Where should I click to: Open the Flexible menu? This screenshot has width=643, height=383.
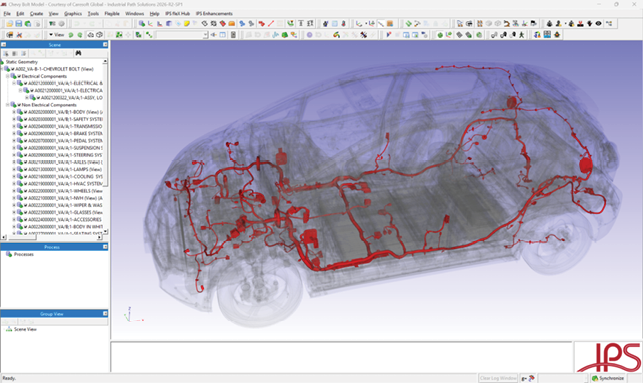[112, 14]
